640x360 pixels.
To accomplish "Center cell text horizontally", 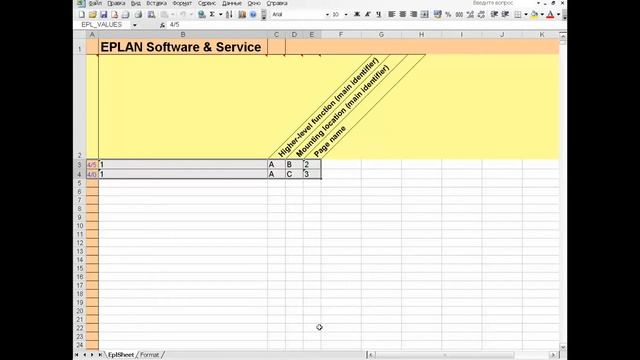I will [x=402, y=15].
